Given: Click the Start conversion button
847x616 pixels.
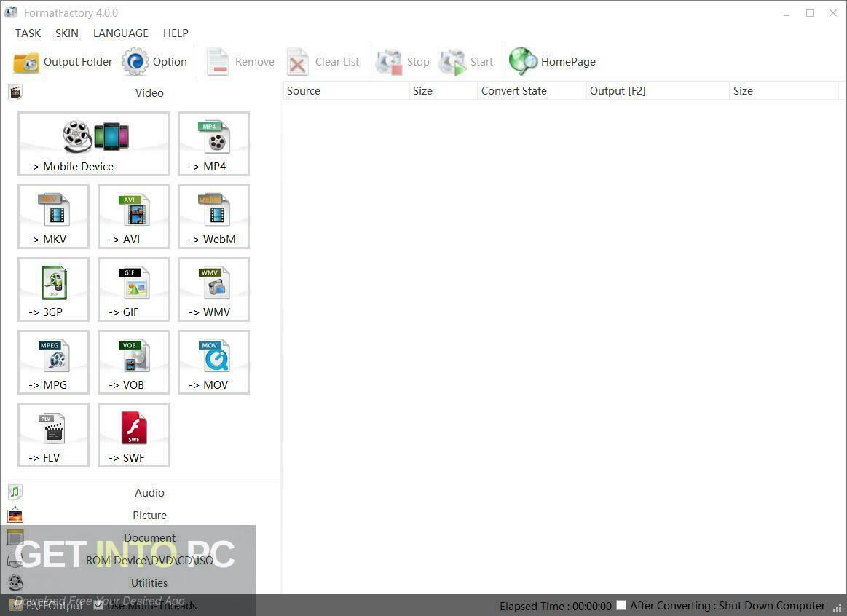Looking at the screenshot, I should [466, 62].
